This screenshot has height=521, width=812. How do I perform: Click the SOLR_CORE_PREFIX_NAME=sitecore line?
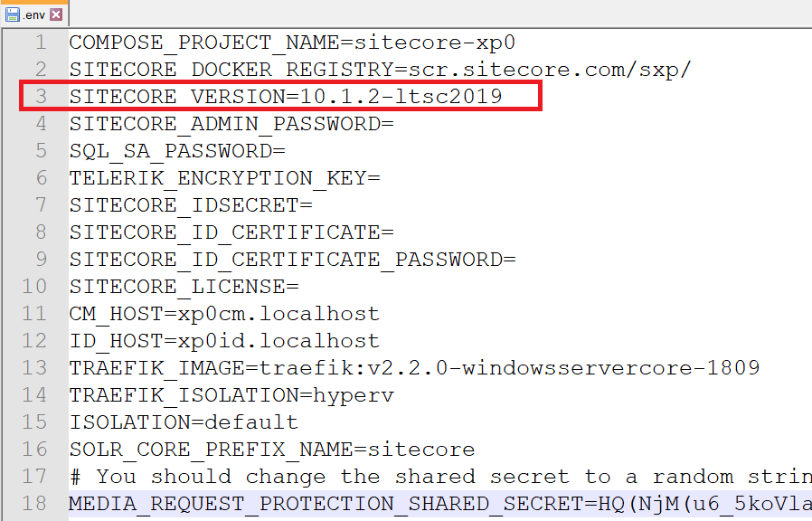[271, 450]
